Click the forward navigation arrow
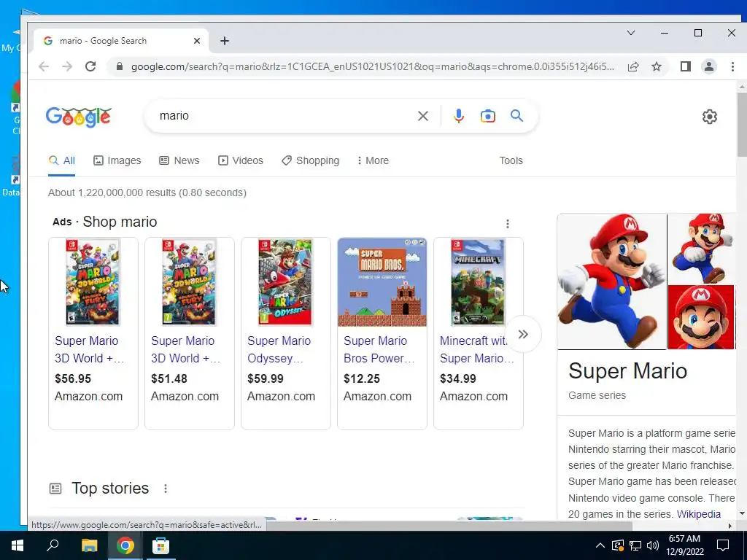The width and height of the screenshot is (747, 560). 67,66
